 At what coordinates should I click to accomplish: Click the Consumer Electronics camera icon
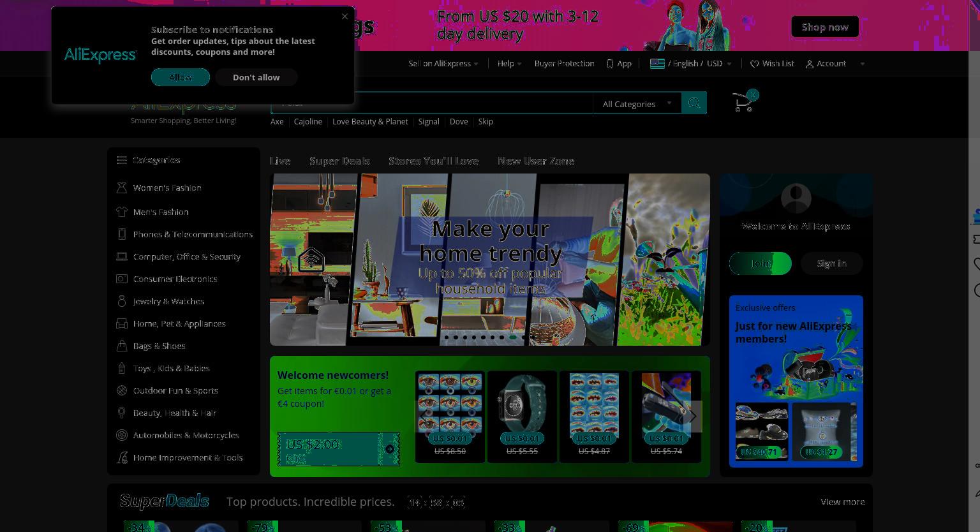[x=122, y=279]
